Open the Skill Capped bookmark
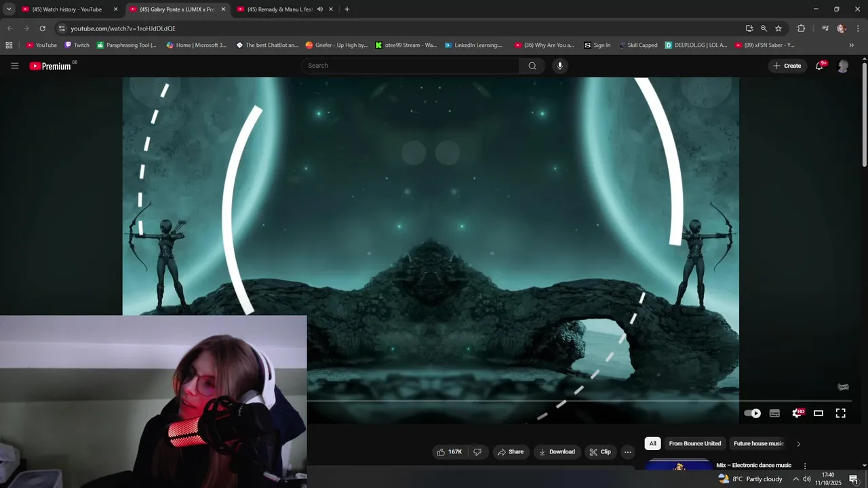 coord(637,45)
